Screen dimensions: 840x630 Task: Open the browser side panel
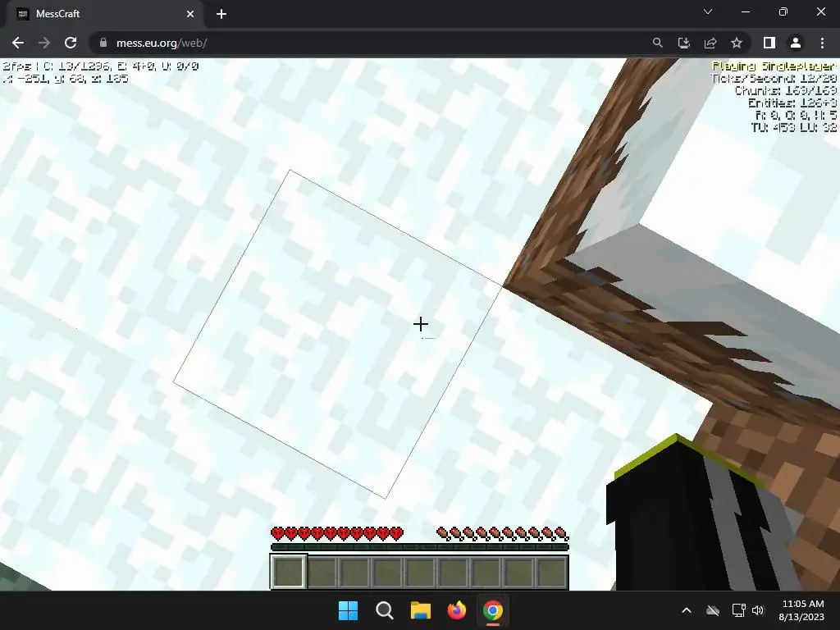pos(769,43)
